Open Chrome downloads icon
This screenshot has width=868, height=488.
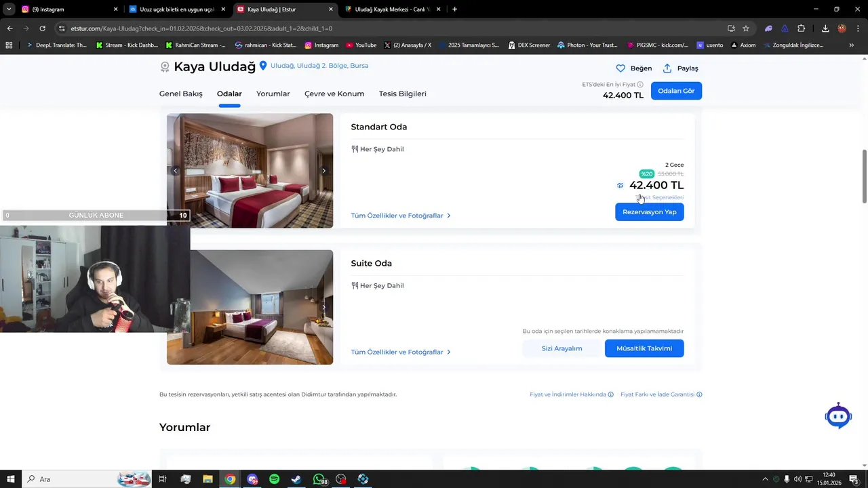point(825,28)
